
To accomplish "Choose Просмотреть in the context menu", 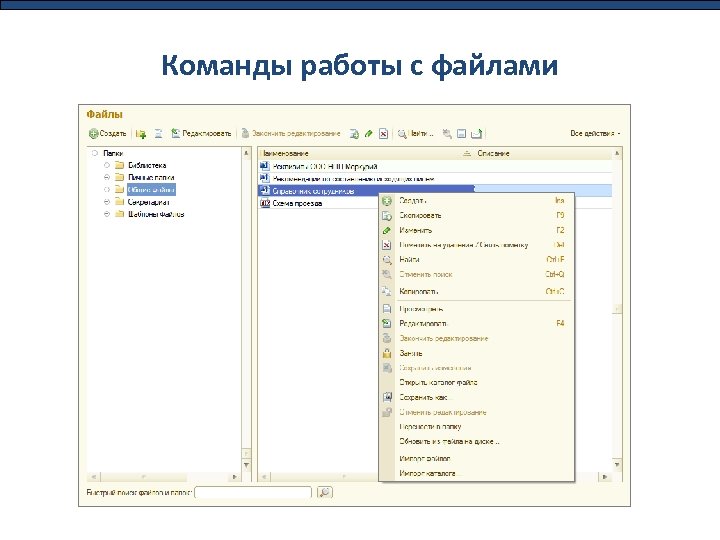I will pyautogui.click(x=476, y=309).
